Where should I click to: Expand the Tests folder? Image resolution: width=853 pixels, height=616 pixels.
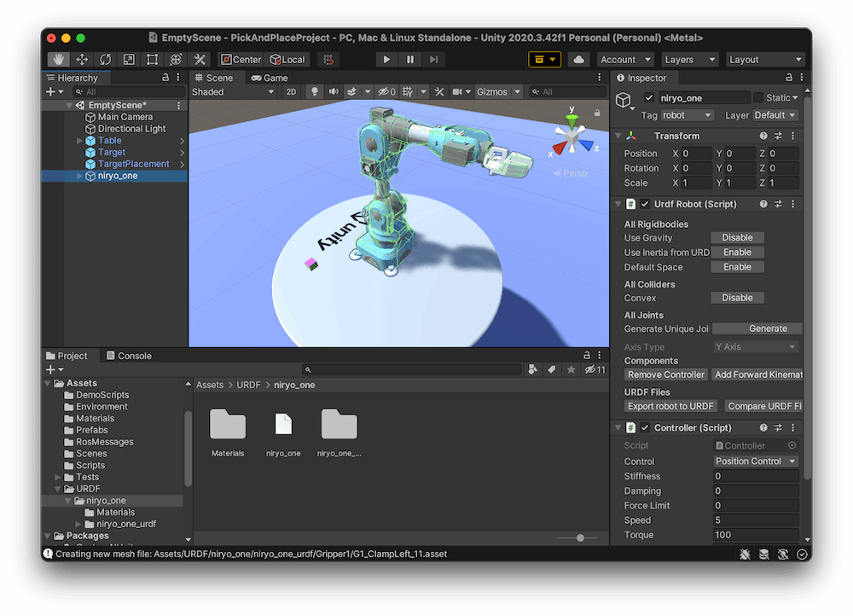58,477
